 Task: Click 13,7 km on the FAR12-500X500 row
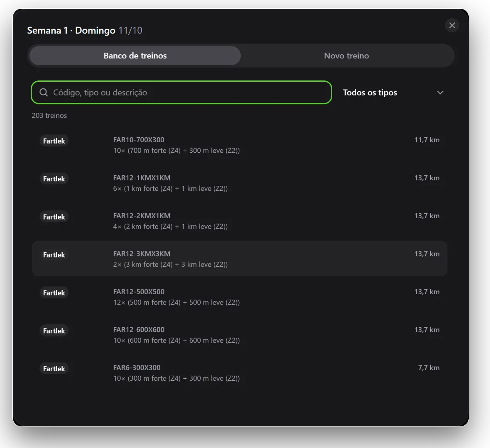pyautogui.click(x=427, y=292)
